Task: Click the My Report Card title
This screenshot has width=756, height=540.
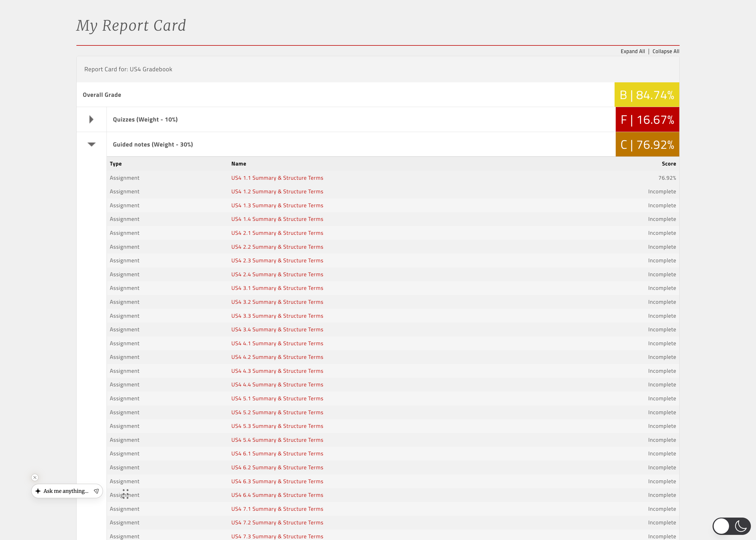Action: click(x=131, y=26)
